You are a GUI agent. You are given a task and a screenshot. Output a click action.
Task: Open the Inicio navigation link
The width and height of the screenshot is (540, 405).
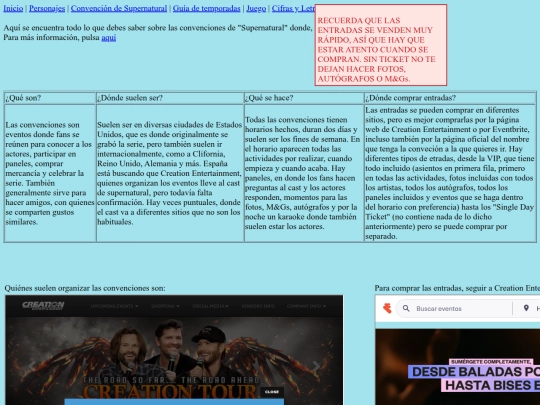tap(13, 8)
